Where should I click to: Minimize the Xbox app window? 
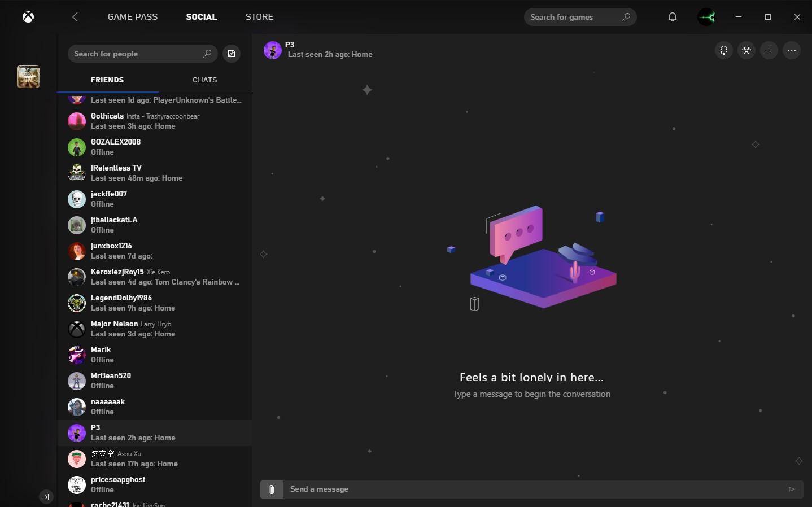click(739, 17)
